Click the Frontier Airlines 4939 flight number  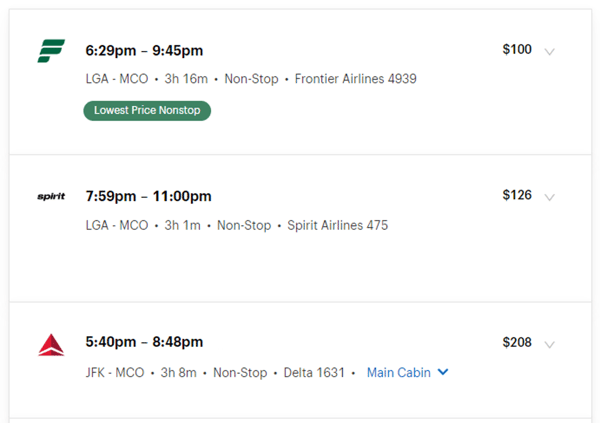point(356,79)
